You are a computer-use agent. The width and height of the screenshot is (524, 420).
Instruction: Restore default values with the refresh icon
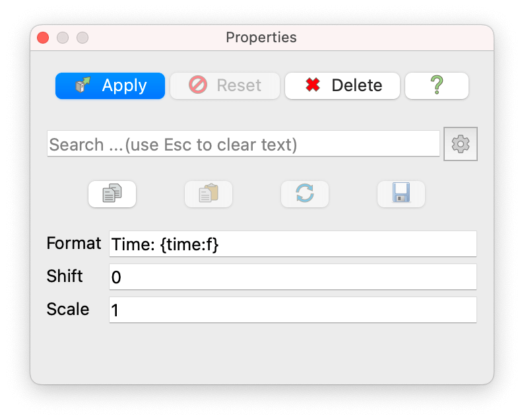(x=305, y=193)
